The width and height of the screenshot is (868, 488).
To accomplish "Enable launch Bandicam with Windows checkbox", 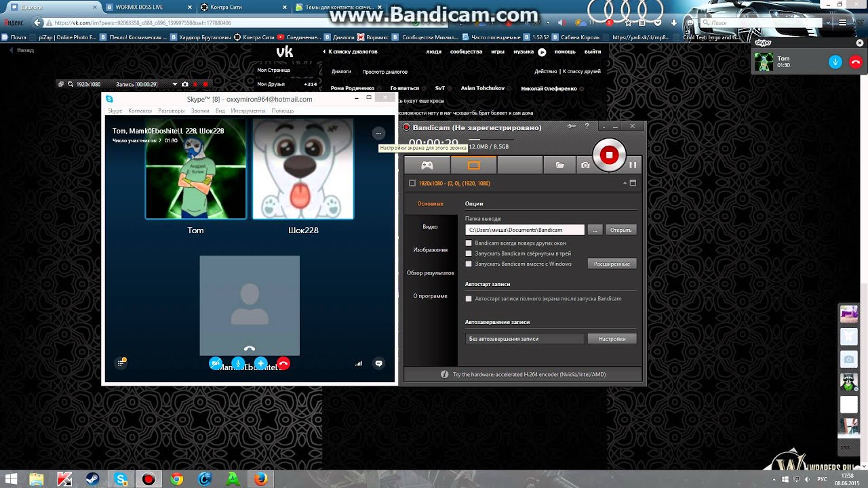I will click(469, 264).
